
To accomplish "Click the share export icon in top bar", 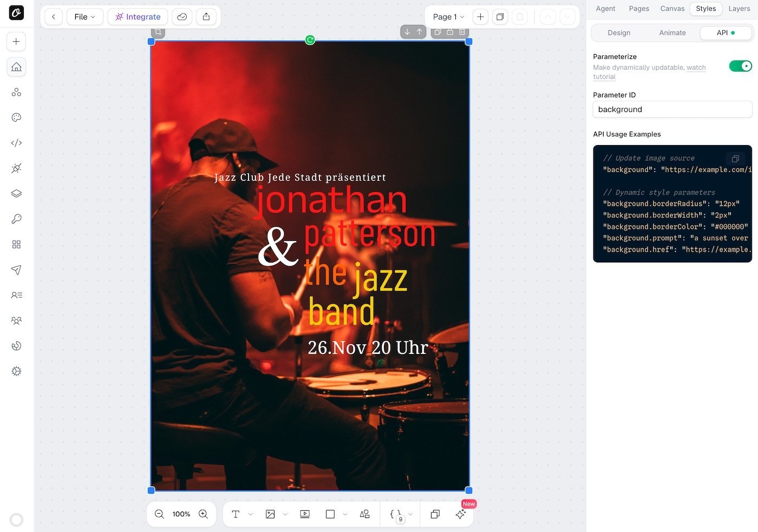I will (x=206, y=17).
